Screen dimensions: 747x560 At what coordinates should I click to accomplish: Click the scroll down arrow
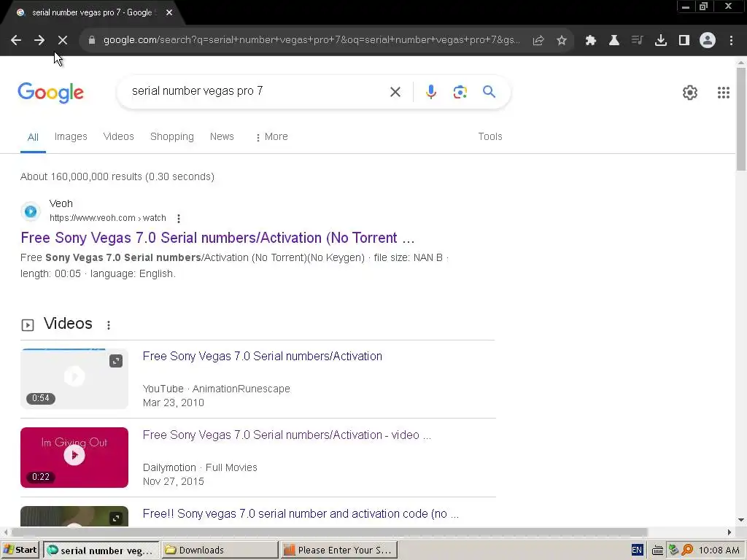[x=741, y=520]
